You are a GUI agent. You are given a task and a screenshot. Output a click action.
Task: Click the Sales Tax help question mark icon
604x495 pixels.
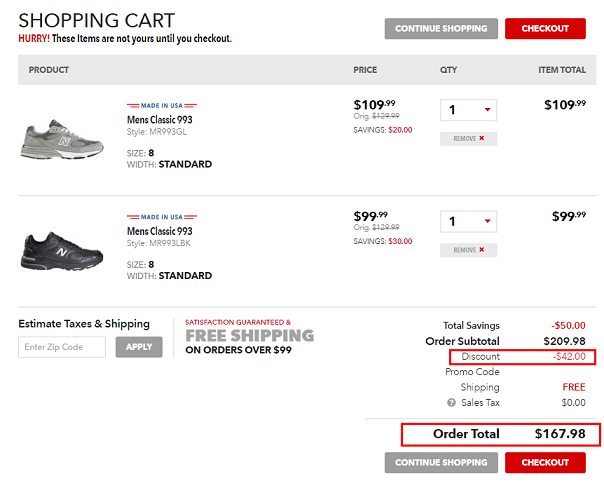[x=451, y=403]
